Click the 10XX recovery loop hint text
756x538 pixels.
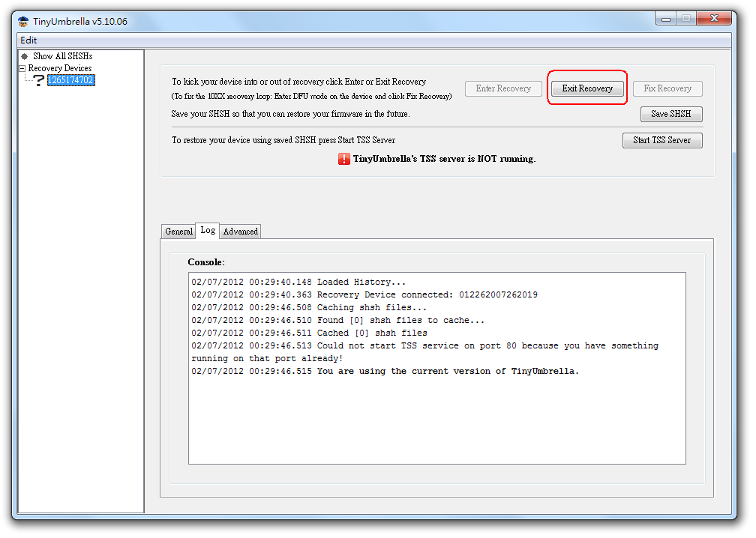[x=311, y=97]
